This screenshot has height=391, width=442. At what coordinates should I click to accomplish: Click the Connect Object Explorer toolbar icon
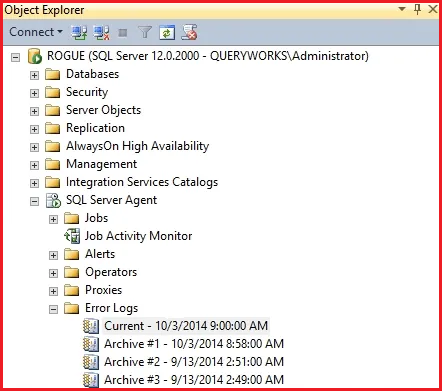[x=79, y=32]
